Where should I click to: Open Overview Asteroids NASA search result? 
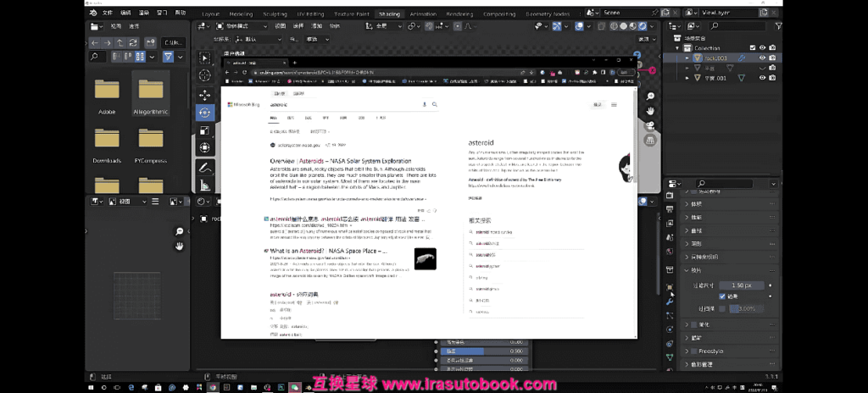click(x=341, y=161)
